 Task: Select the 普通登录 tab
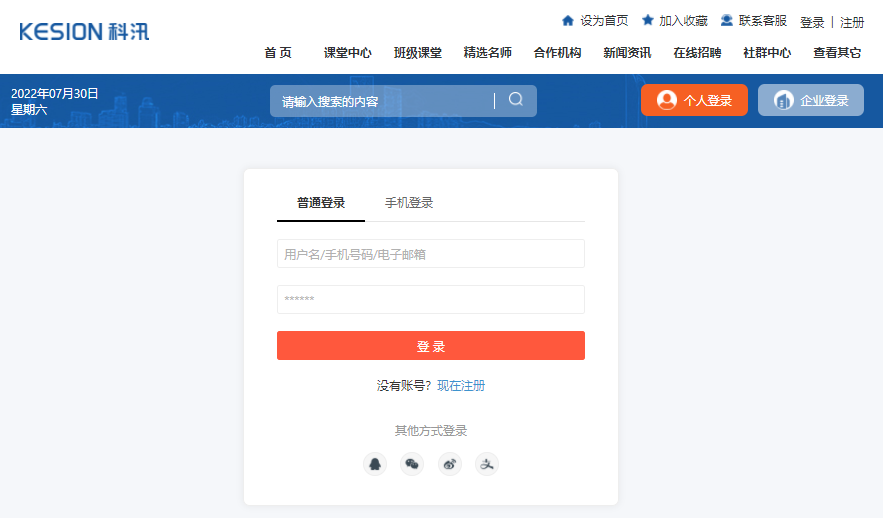click(x=321, y=203)
